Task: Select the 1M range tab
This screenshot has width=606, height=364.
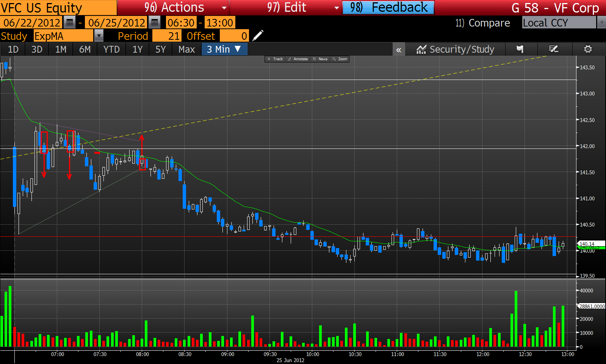Action: click(61, 50)
